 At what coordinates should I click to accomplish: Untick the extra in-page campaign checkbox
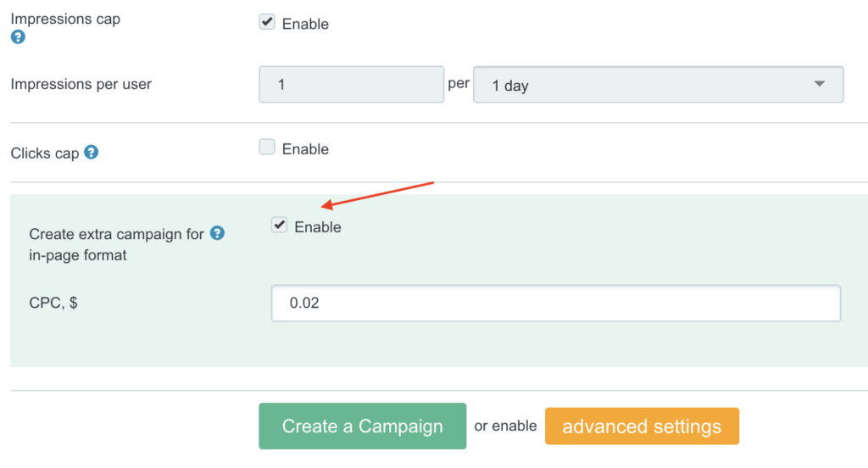[279, 226]
